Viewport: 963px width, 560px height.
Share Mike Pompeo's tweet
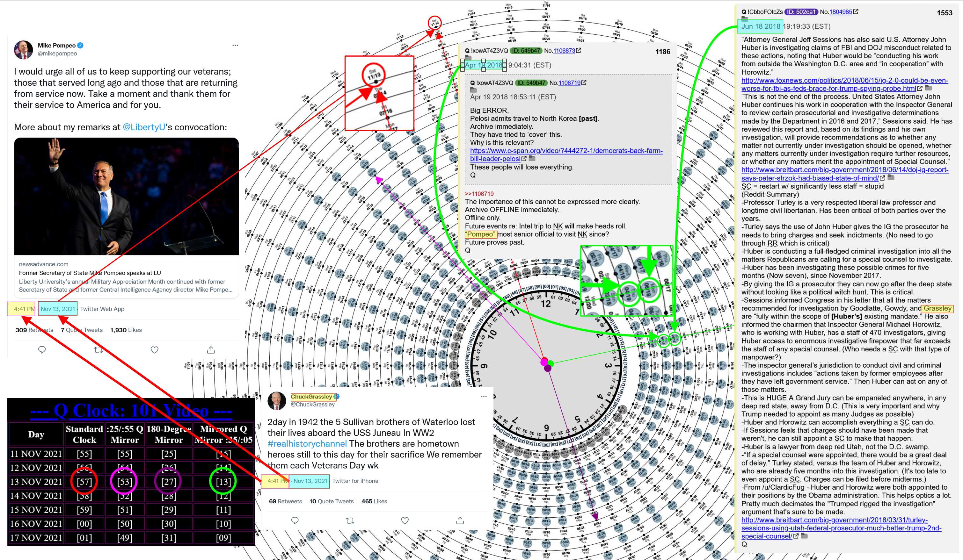[x=211, y=349]
